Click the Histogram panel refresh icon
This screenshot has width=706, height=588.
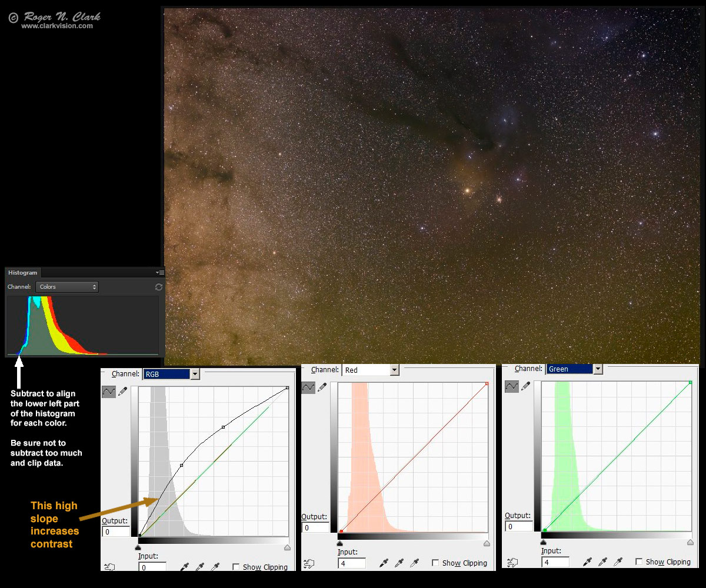click(x=158, y=287)
